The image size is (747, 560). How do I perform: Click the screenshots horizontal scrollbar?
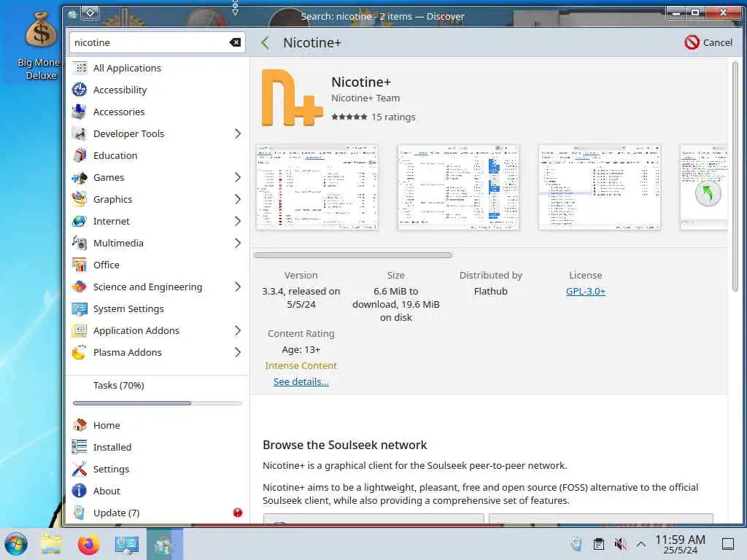pos(353,255)
